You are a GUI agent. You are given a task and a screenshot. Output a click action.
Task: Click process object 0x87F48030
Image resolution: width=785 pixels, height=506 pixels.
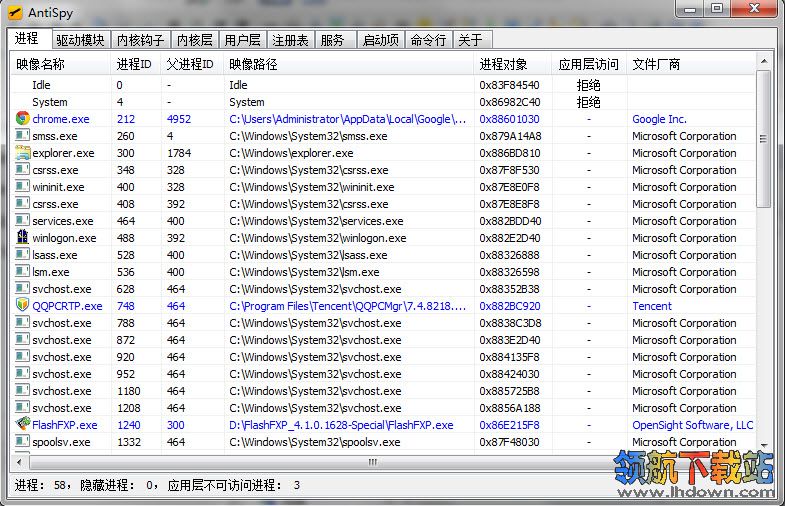[509, 442]
